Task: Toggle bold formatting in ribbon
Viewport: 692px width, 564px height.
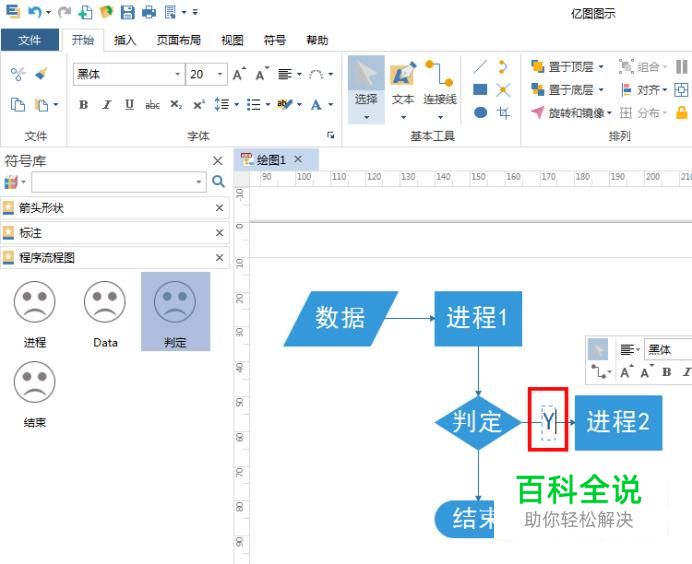Action: pyautogui.click(x=83, y=105)
